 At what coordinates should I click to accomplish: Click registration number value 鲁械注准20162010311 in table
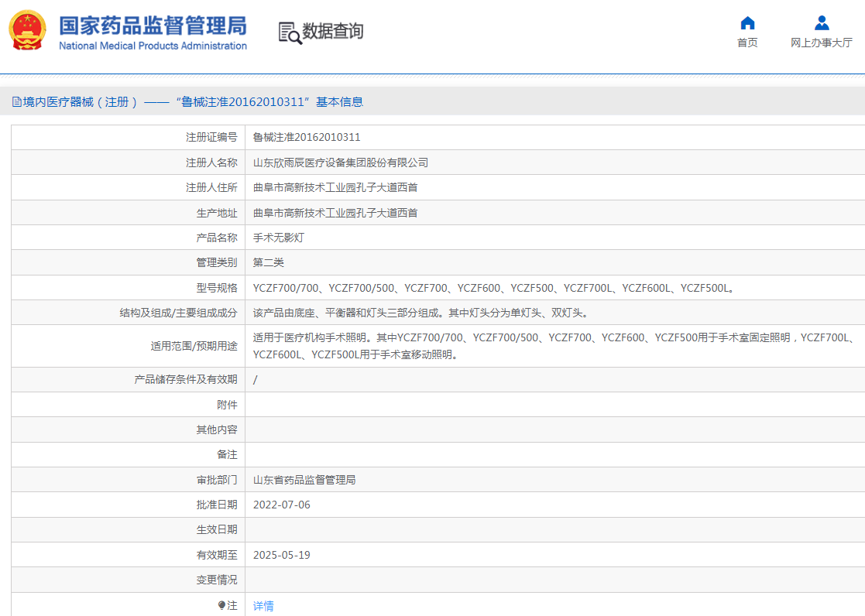307,138
